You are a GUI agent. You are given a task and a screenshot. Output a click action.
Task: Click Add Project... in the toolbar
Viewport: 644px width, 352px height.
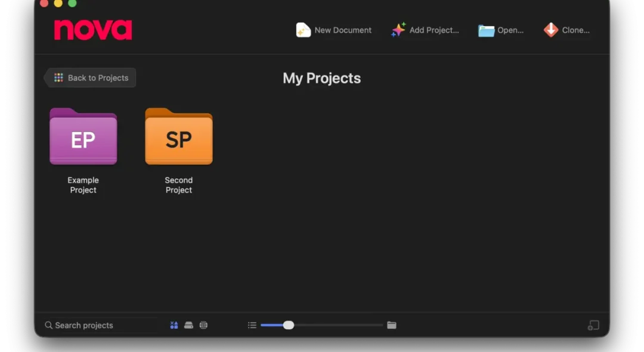point(425,30)
